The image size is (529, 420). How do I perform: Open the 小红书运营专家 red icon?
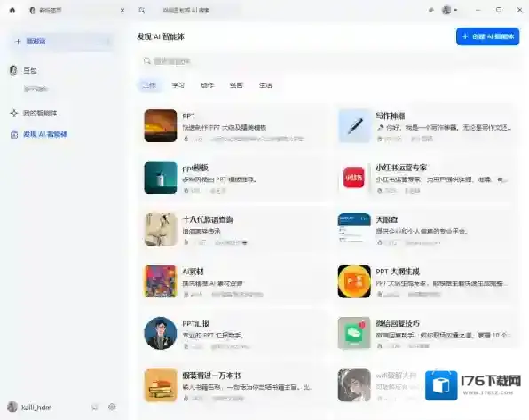coord(354,178)
